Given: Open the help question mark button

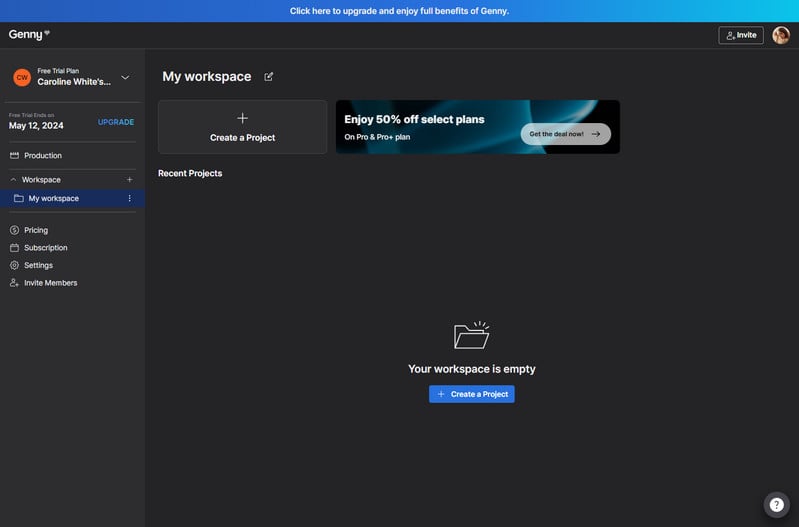Looking at the screenshot, I should tap(776, 505).
